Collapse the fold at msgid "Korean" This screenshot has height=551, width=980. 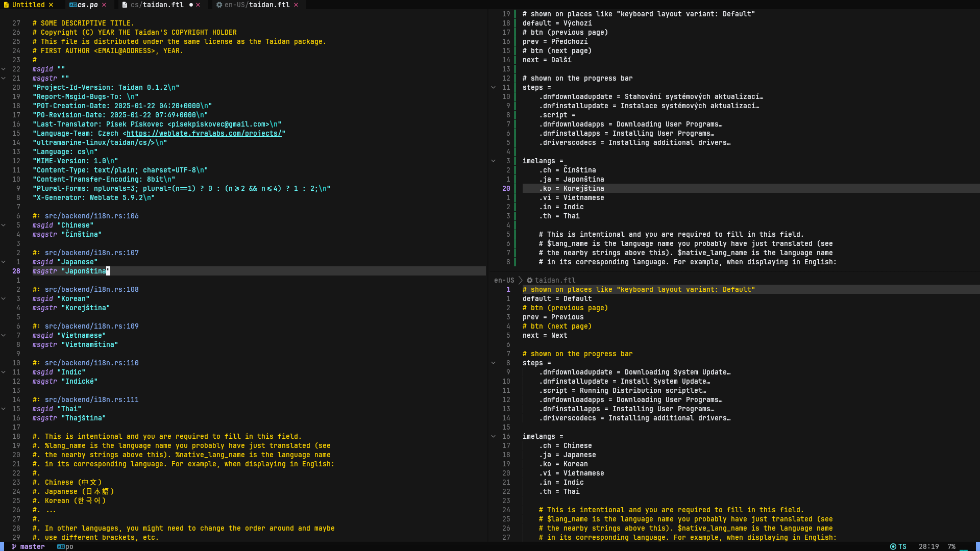pos(4,298)
